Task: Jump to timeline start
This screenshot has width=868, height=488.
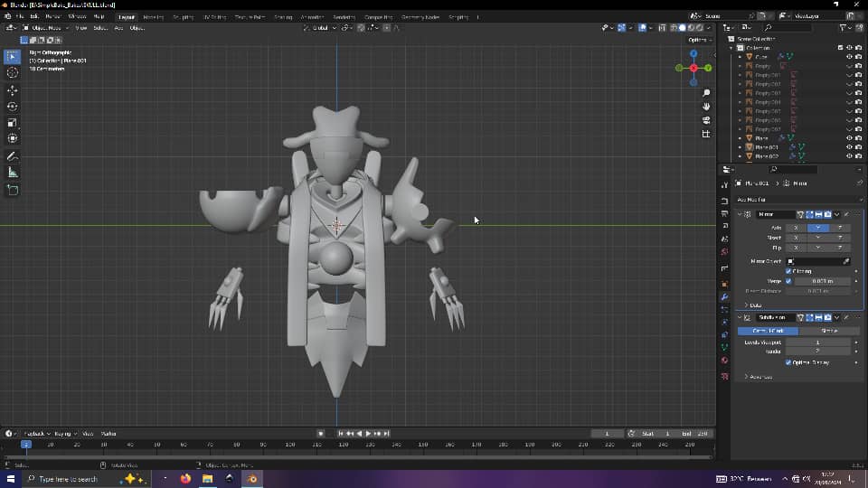Action: (341, 434)
